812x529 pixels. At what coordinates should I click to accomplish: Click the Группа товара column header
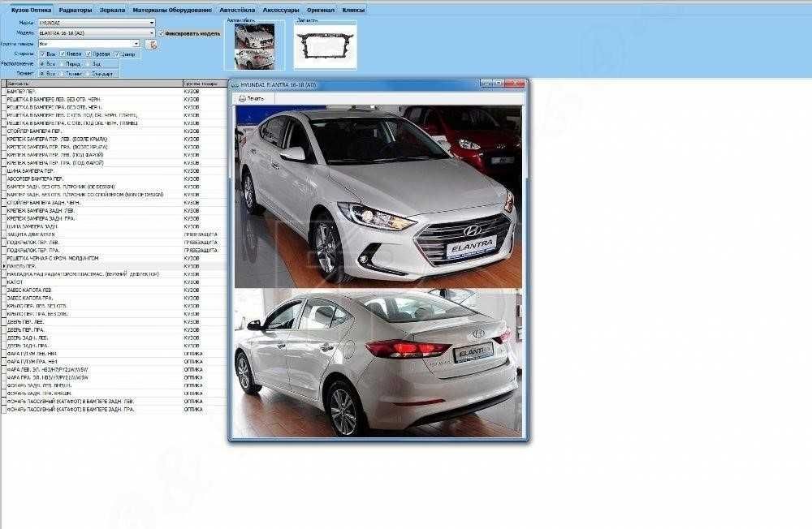(205, 84)
